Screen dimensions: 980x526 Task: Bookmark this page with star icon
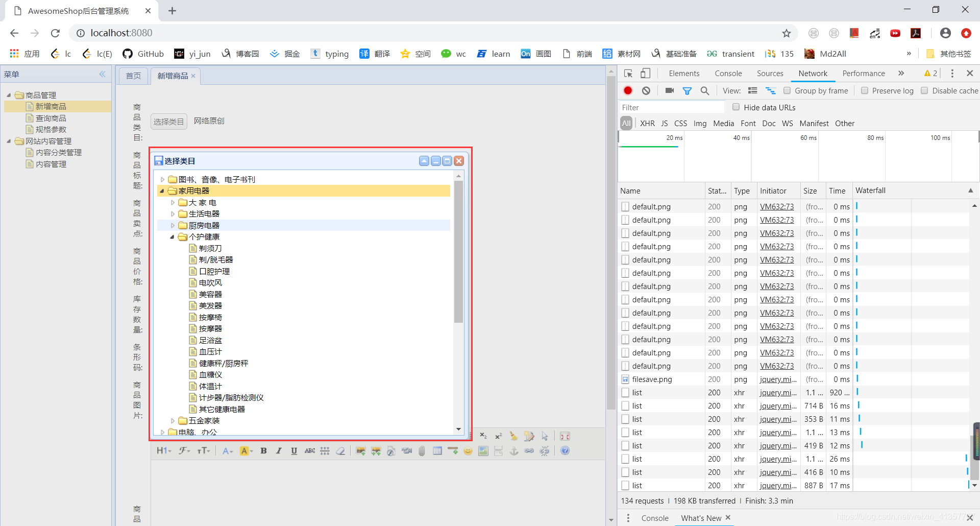click(x=787, y=33)
